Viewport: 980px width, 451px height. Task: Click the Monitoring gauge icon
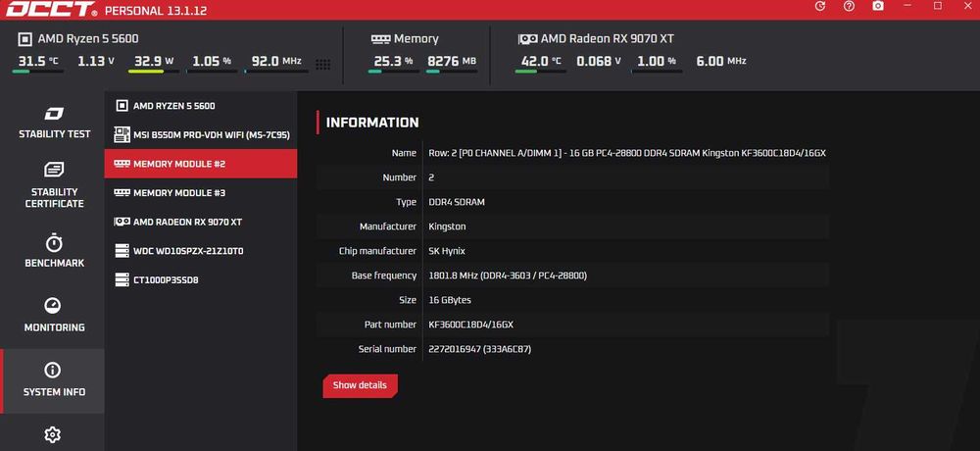pos(53,305)
